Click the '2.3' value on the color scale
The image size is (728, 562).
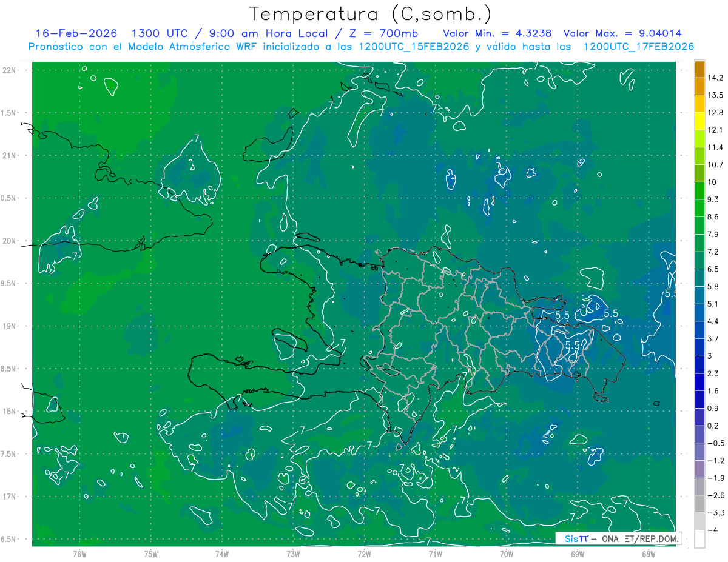(x=713, y=373)
